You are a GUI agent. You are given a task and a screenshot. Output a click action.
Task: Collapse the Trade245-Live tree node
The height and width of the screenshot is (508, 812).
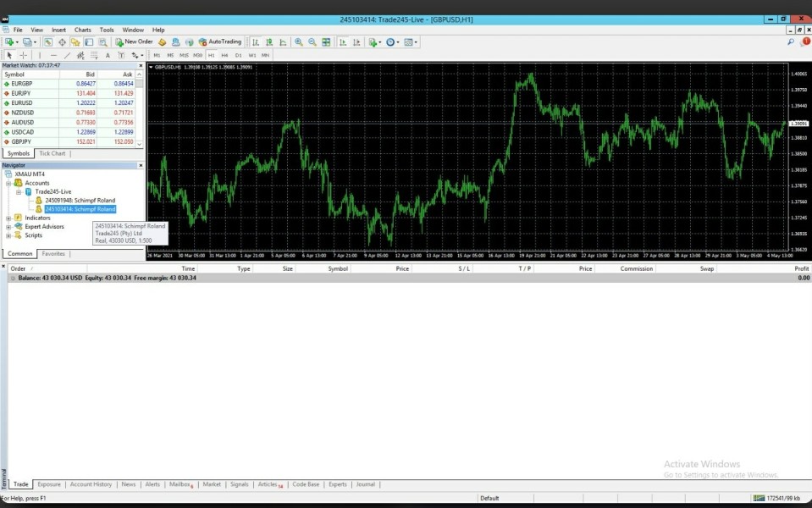pyautogui.click(x=19, y=192)
